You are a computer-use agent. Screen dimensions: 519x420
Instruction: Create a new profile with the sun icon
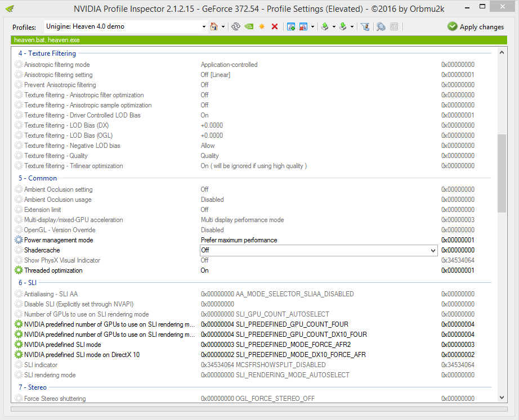[262, 26]
